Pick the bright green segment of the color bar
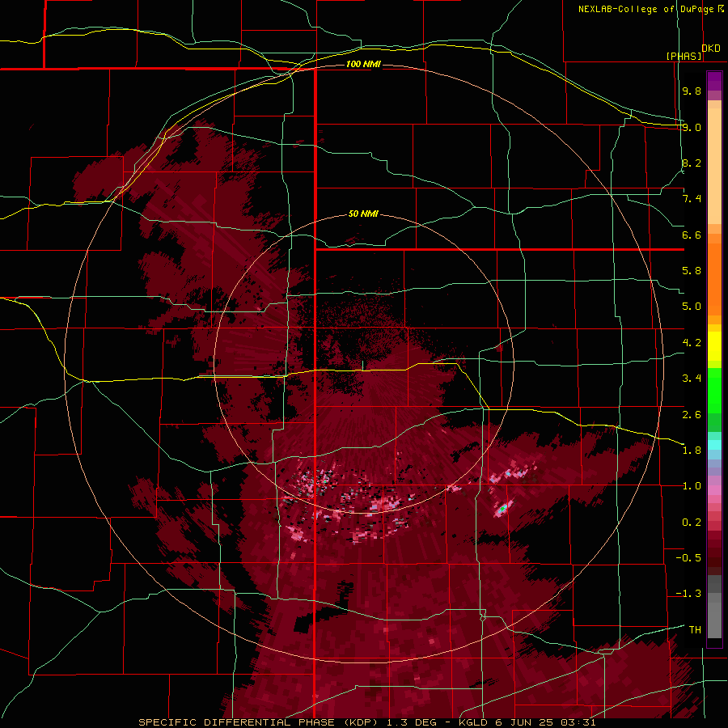 [x=714, y=392]
